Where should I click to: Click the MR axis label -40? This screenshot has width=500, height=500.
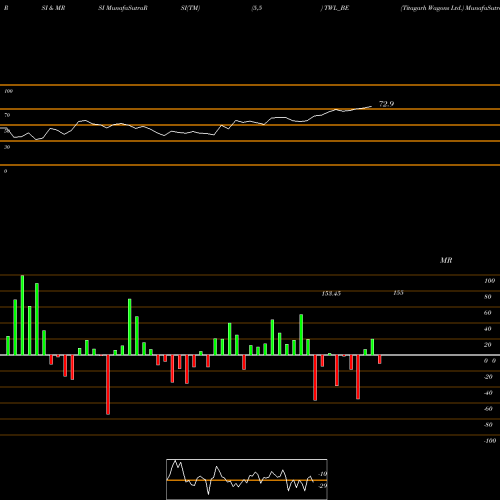488,393
